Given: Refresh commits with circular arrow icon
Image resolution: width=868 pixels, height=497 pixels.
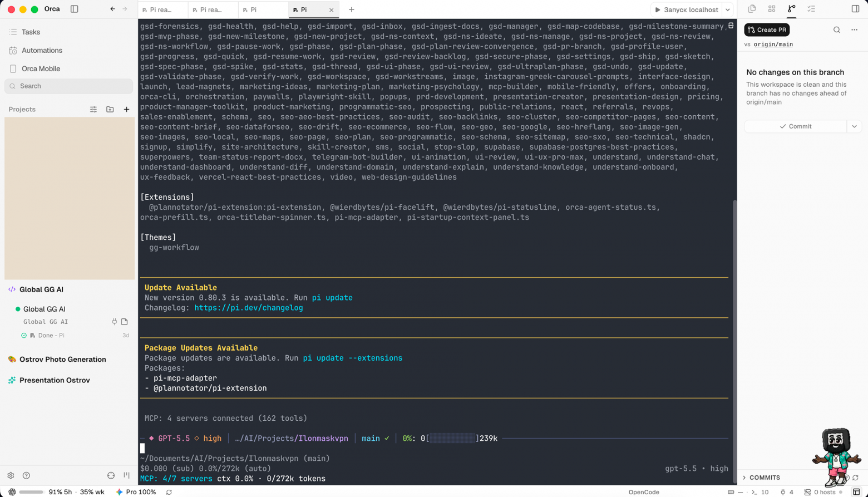Looking at the screenshot, I should tap(856, 478).
